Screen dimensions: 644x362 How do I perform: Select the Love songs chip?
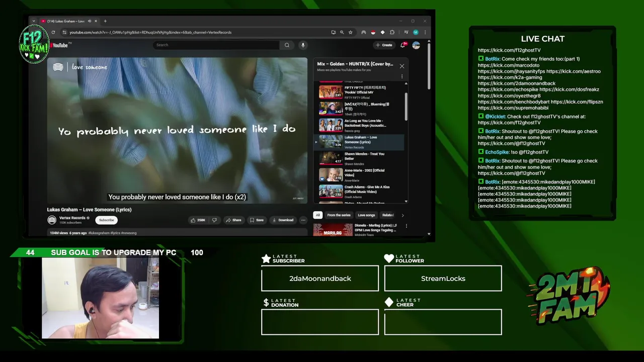[x=366, y=215]
